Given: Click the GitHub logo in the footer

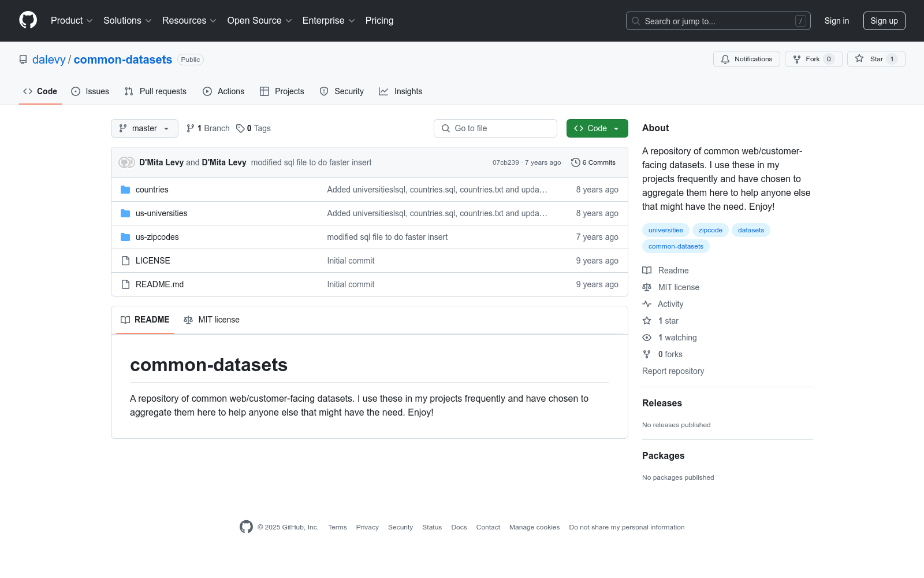Looking at the screenshot, I should click(x=246, y=527).
